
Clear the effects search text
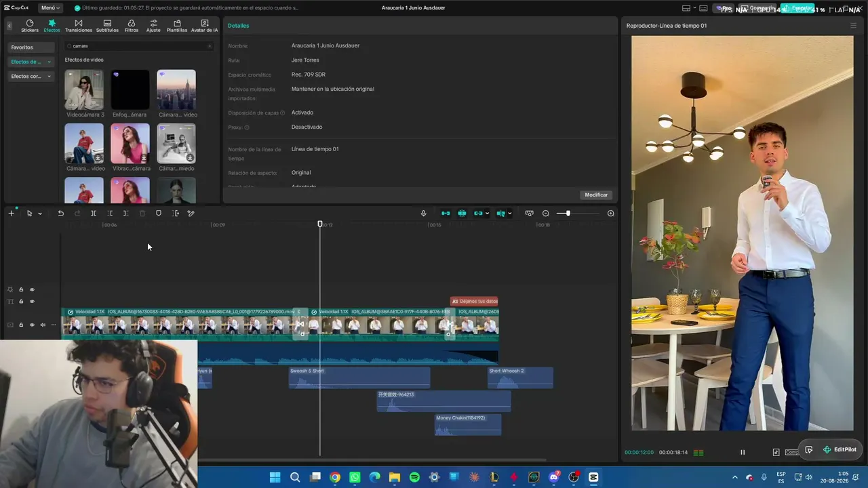[210, 46]
